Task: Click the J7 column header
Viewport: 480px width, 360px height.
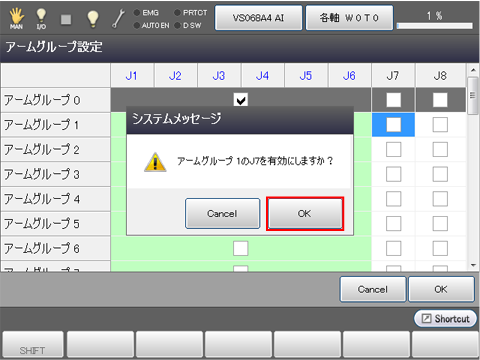Action: click(x=393, y=76)
